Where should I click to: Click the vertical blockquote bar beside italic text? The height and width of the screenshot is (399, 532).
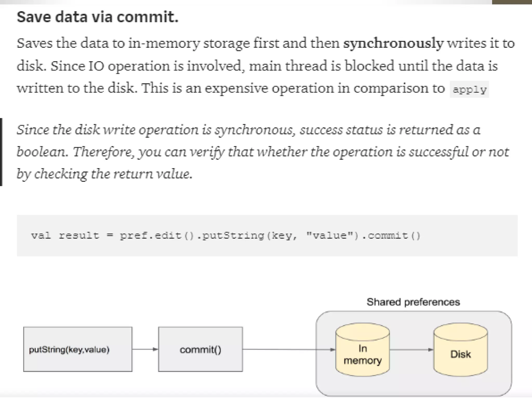(1, 152)
